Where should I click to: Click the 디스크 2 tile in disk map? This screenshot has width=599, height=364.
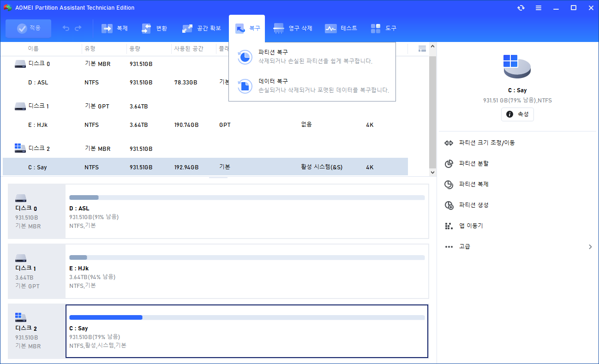(37, 331)
